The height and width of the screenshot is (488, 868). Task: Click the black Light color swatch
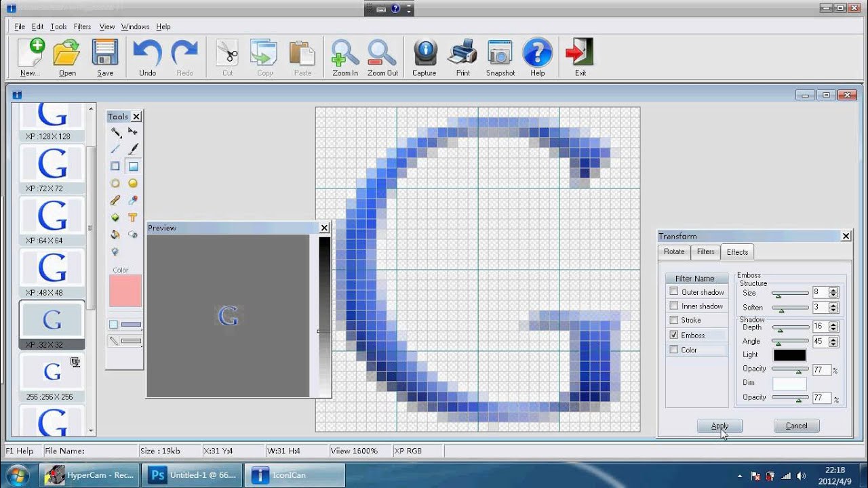point(789,355)
